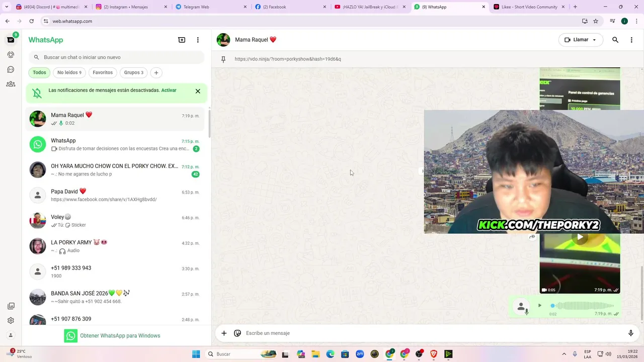The width and height of the screenshot is (644, 362).
Task: Open Voley chat
Action: 116,221
